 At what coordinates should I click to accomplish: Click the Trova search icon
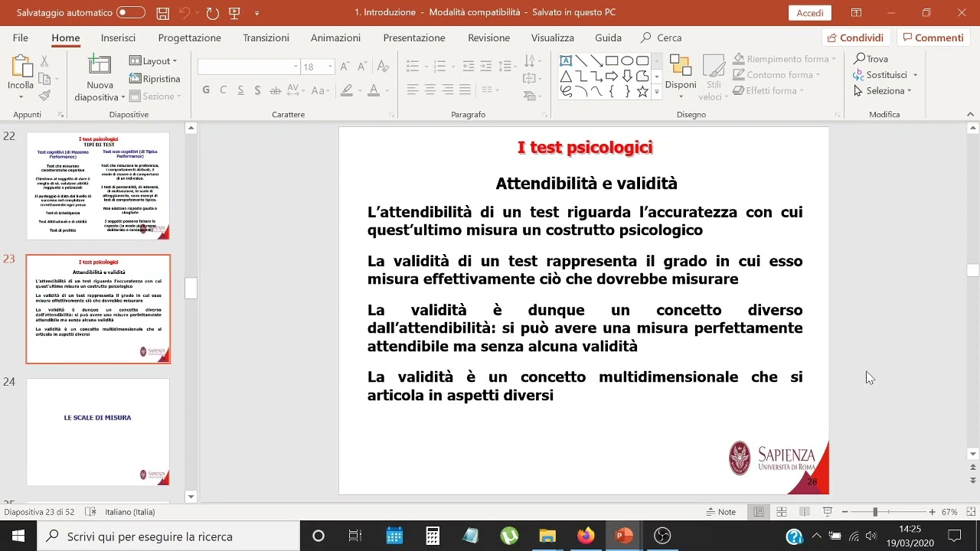[x=871, y=59]
